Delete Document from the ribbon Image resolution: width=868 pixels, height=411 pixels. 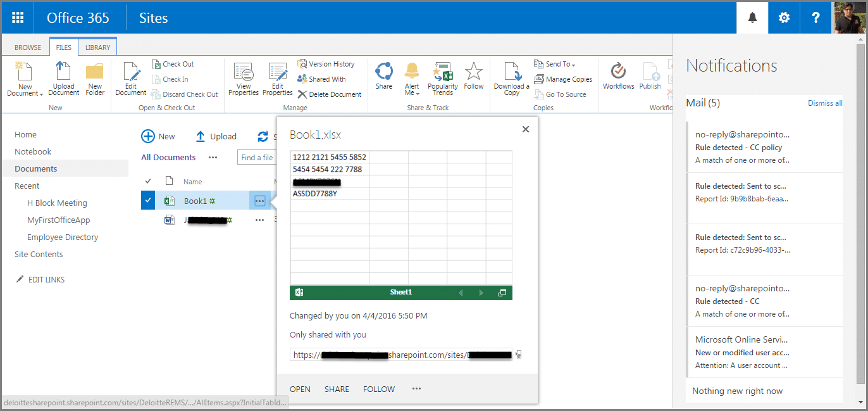click(330, 94)
